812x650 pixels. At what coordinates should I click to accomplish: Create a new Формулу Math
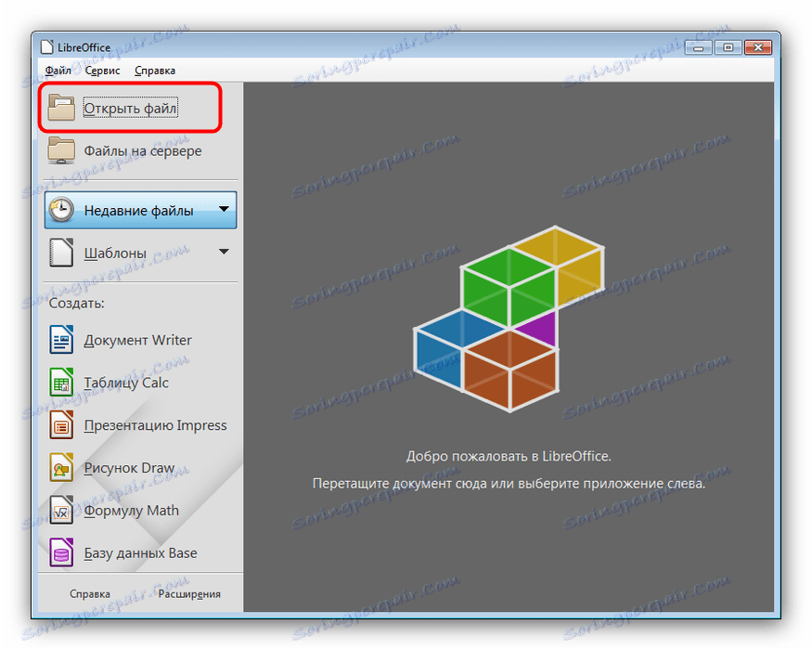(132, 511)
